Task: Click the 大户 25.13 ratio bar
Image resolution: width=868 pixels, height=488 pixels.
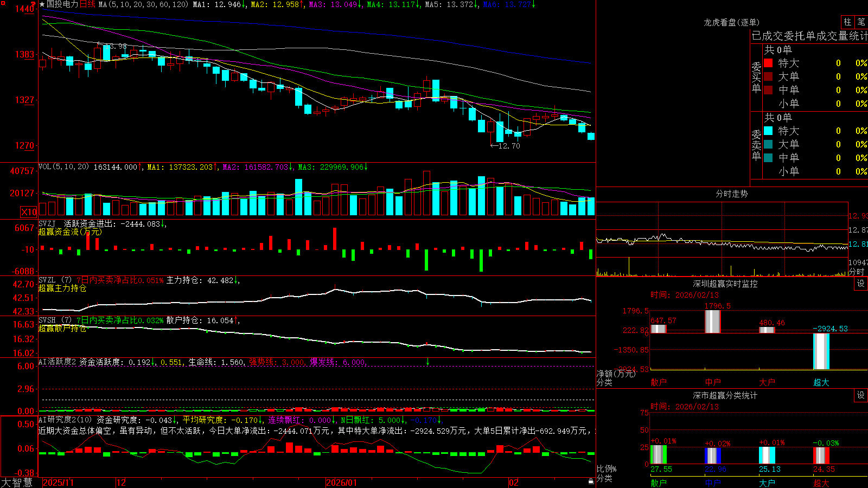Action: coord(767,455)
